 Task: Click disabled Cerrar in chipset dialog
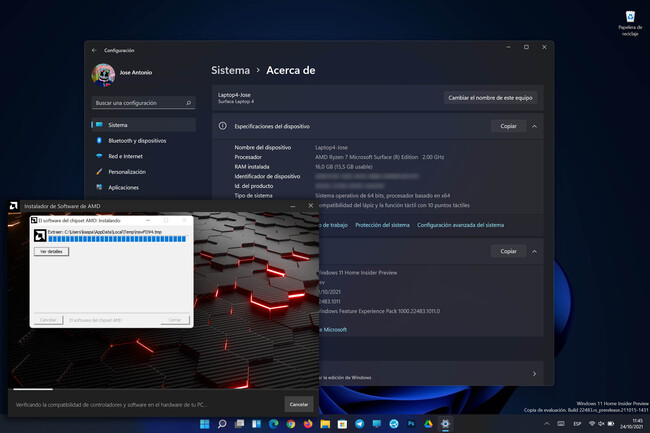point(175,320)
